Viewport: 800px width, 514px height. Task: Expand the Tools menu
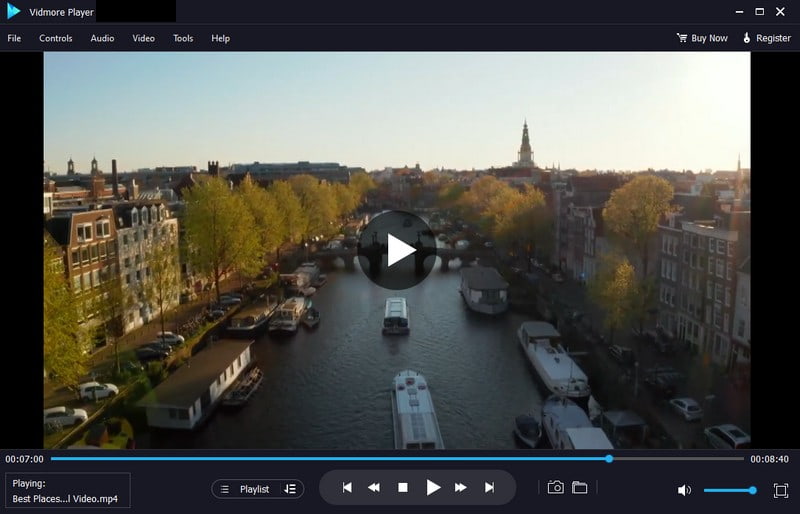183,38
